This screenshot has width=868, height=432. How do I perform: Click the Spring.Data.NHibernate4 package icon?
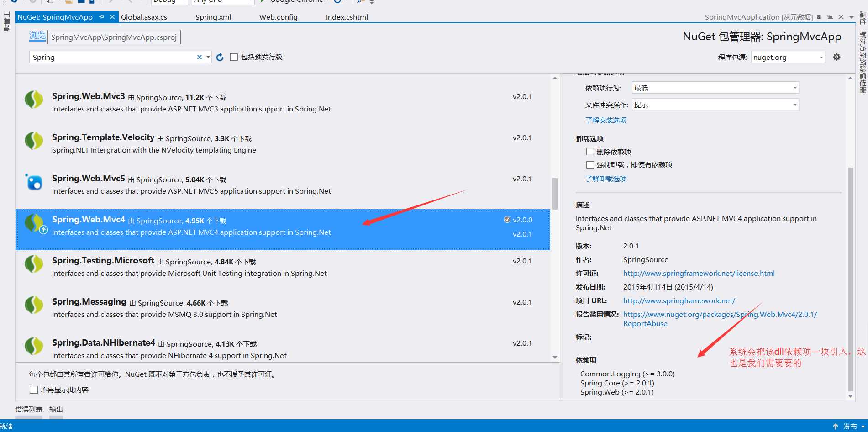pyautogui.click(x=34, y=346)
